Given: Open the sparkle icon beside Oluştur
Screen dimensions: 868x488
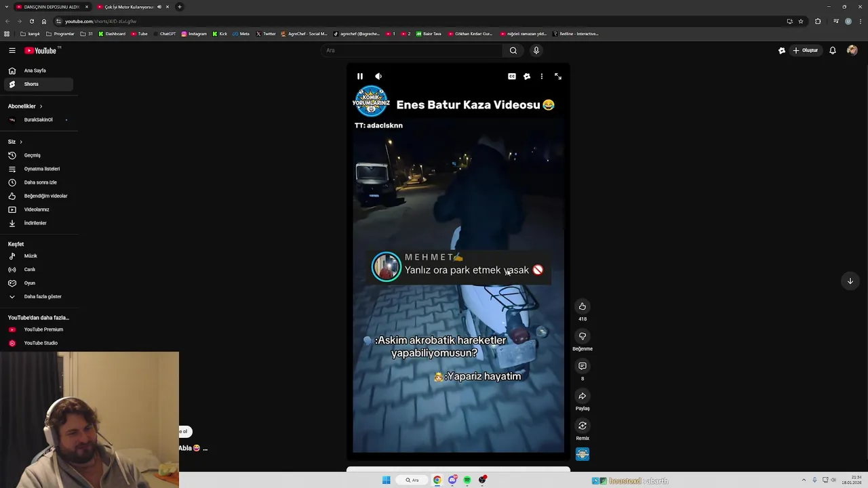Looking at the screenshot, I should point(782,50).
